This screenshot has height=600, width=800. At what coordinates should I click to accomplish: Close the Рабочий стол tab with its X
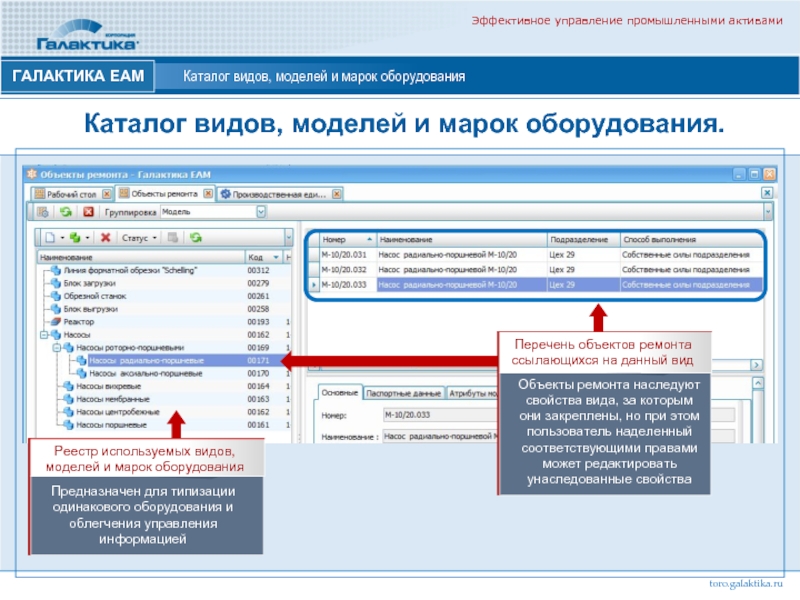(106, 193)
